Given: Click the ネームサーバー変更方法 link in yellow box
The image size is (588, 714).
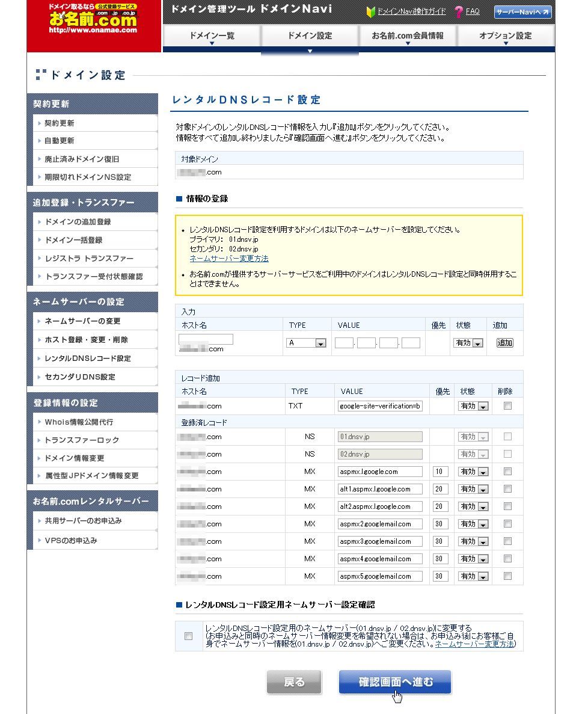Looking at the screenshot, I should (229, 259).
